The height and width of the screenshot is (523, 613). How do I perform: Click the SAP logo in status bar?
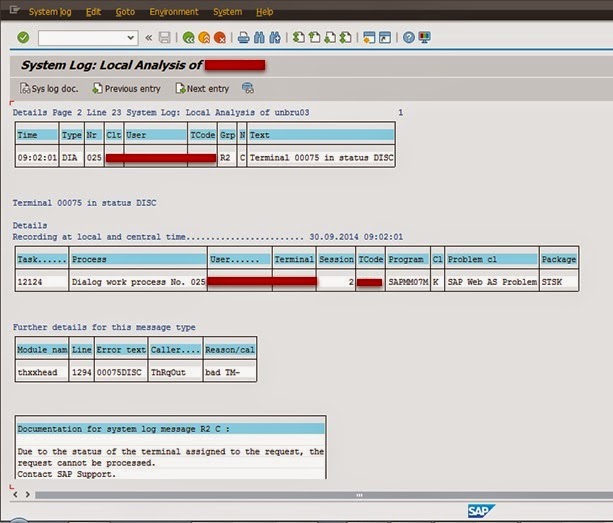coord(481,511)
